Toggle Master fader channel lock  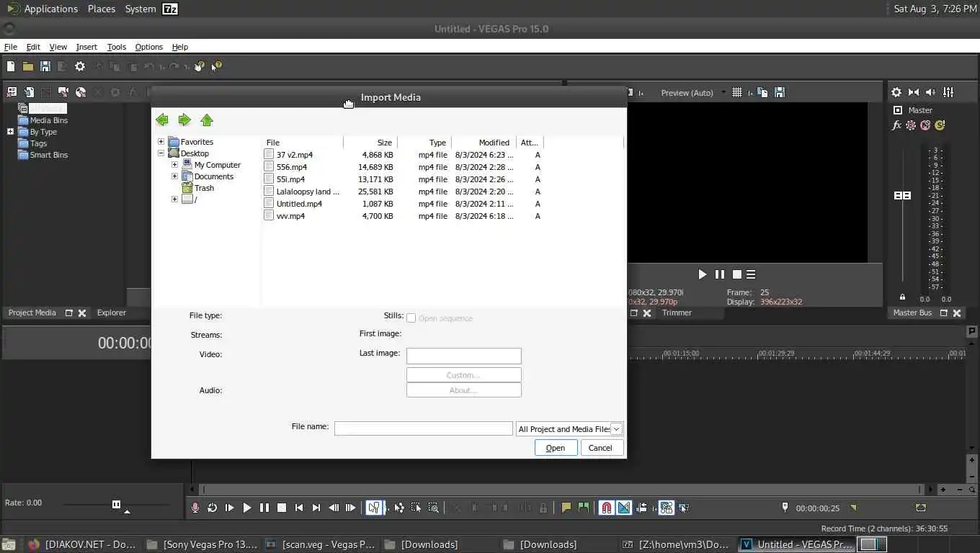click(x=902, y=297)
